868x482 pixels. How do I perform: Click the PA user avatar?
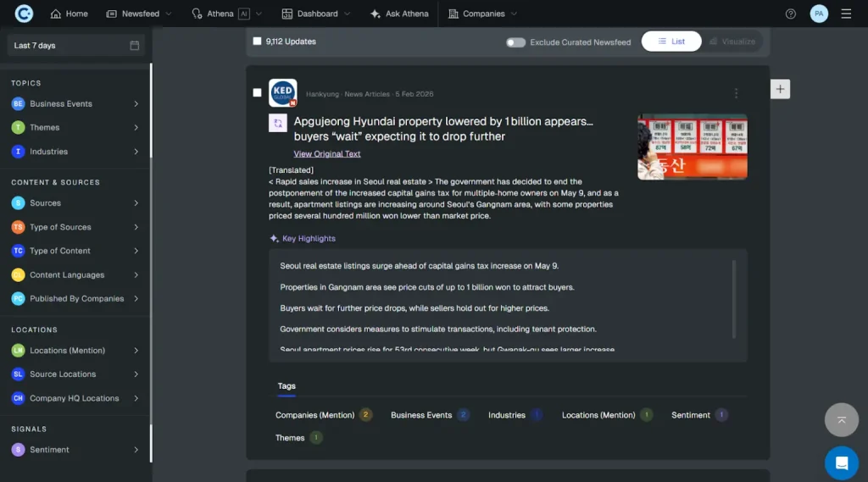pos(819,14)
